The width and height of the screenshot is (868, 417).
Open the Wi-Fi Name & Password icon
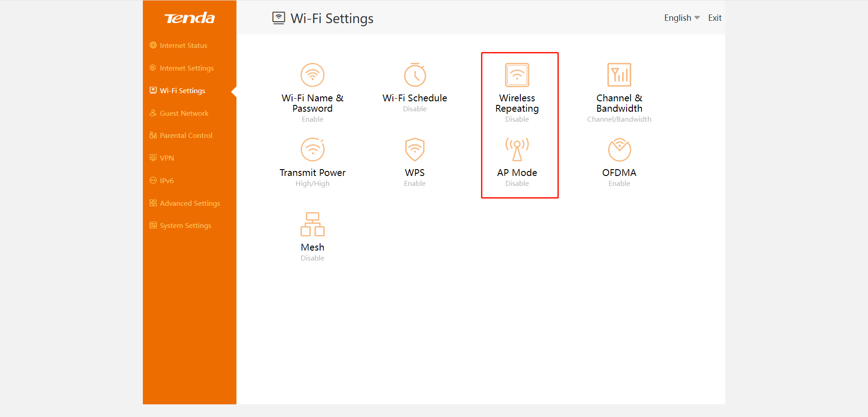click(x=312, y=75)
